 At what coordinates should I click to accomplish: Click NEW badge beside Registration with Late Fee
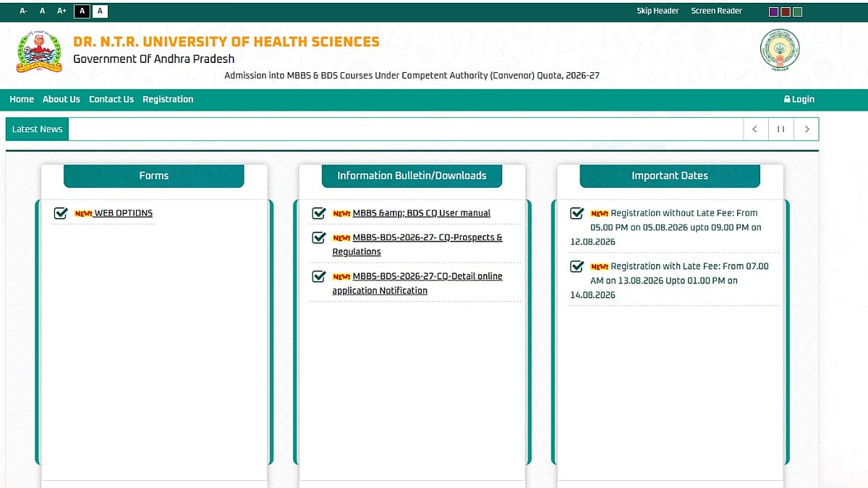[x=600, y=267]
